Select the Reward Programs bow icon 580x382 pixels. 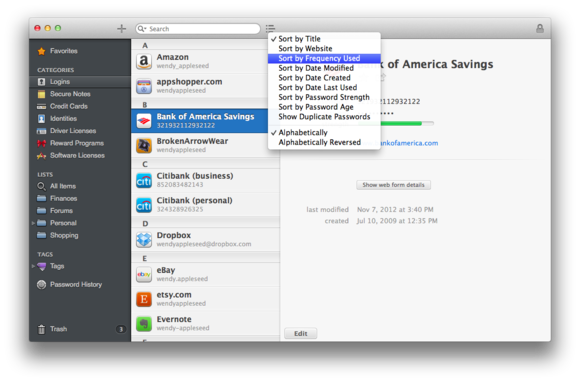pyautogui.click(x=41, y=143)
